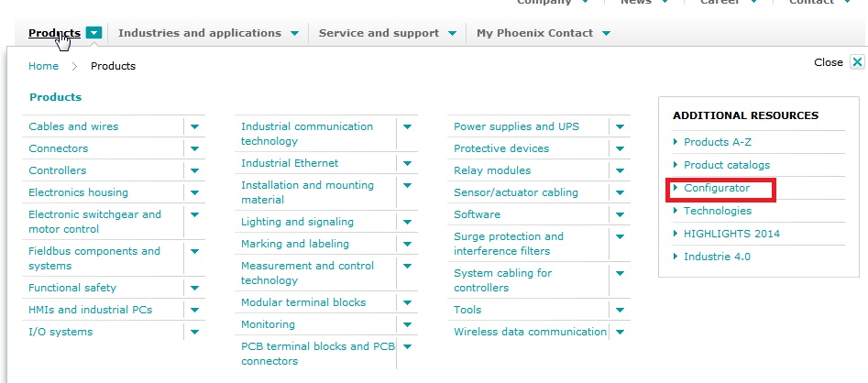Expand the Software category arrow
868x383 pixels.
pyautogui.click(x=621, y=214)
